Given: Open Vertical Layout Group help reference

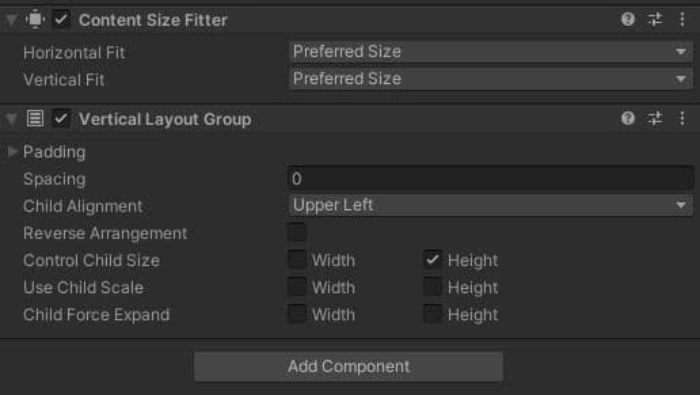Looking at the screenshot, I should (628, 118).
